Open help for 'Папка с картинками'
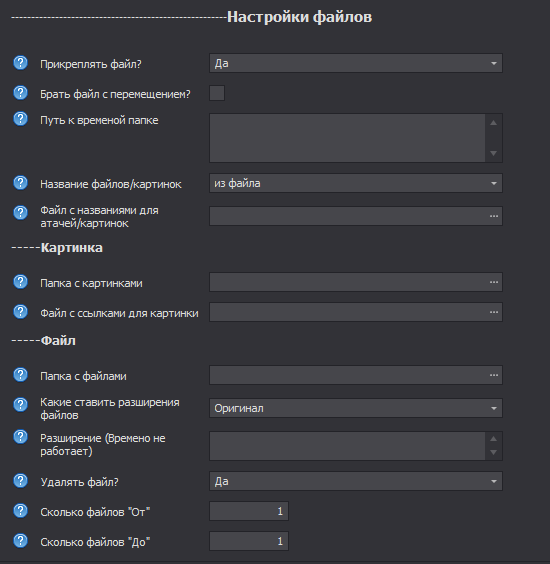 pyautogui.click(x=21, y=282)
